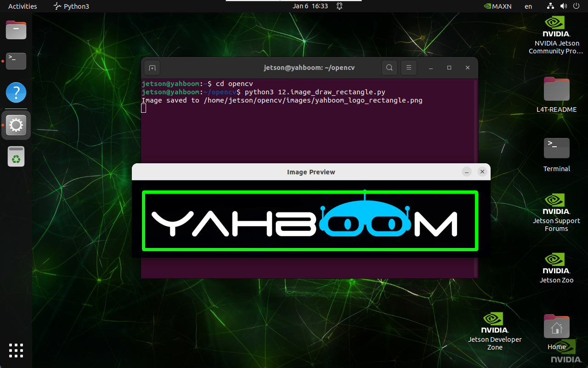Select the L4T-README folder on desktop
588x368 pixels.
click(x=556, y=95)
